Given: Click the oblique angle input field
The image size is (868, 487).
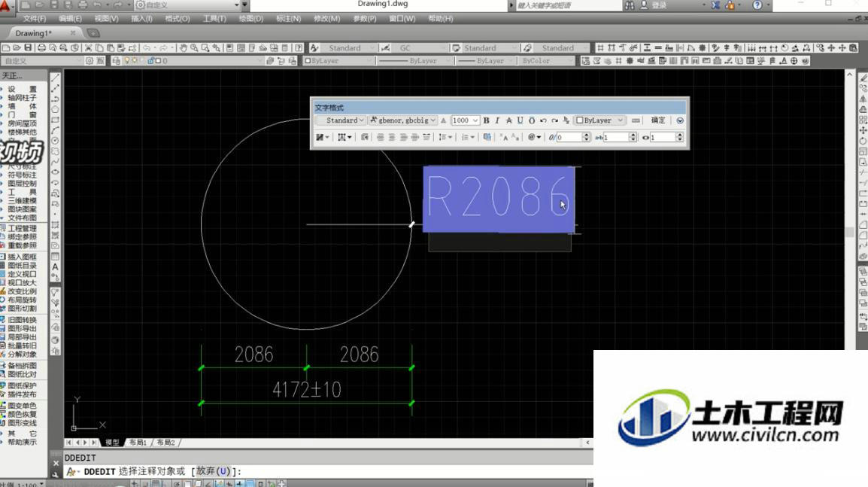Looking at the screenshot, I should pyautogui.click(x=569, y=137).
